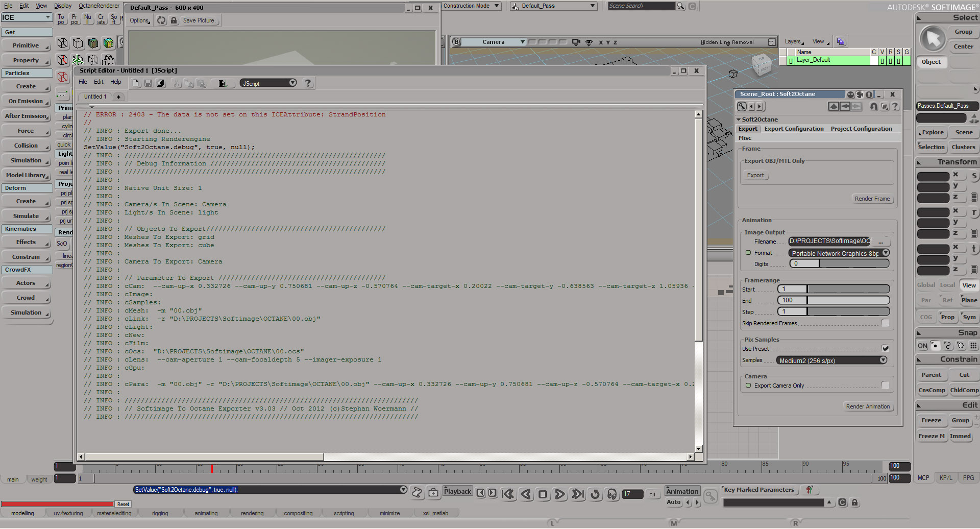Open Script Editor File menu
The image size is (980, 529).
83,82
